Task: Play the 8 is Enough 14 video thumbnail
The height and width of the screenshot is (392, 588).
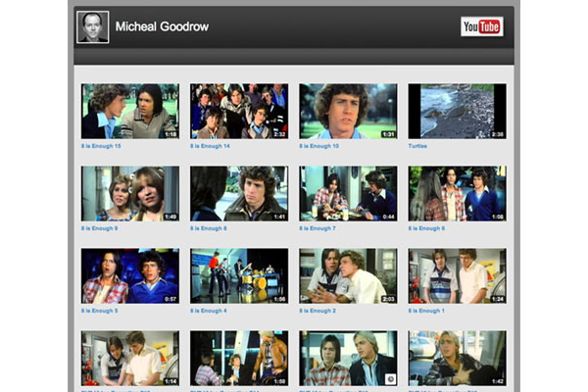Action: pyautogui.click(x=239, y=111)
